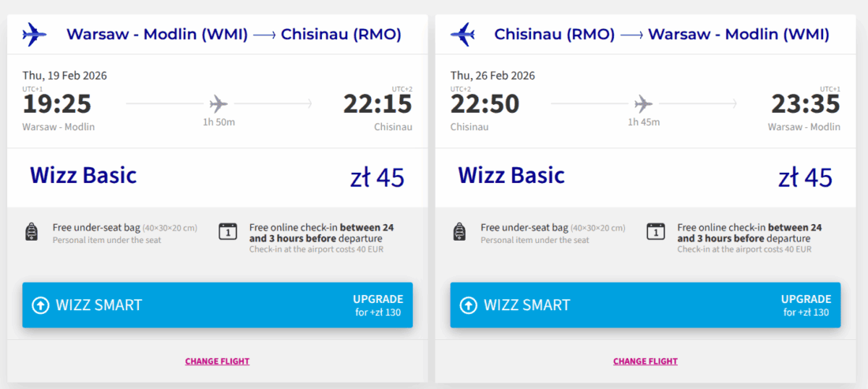Click the zł 45 price on outbound flight
This screenshot has width=868, height=389.
click(377, 178)
